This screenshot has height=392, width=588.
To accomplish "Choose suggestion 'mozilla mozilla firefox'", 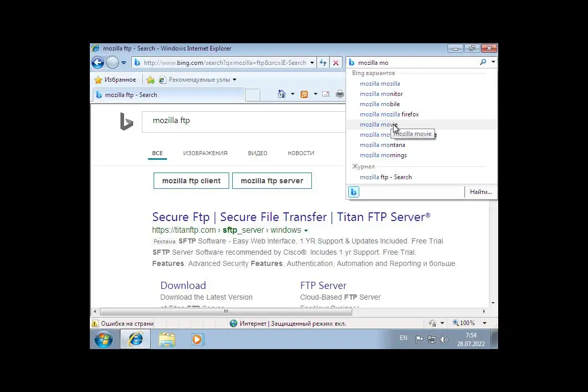I will click(422, 114).
